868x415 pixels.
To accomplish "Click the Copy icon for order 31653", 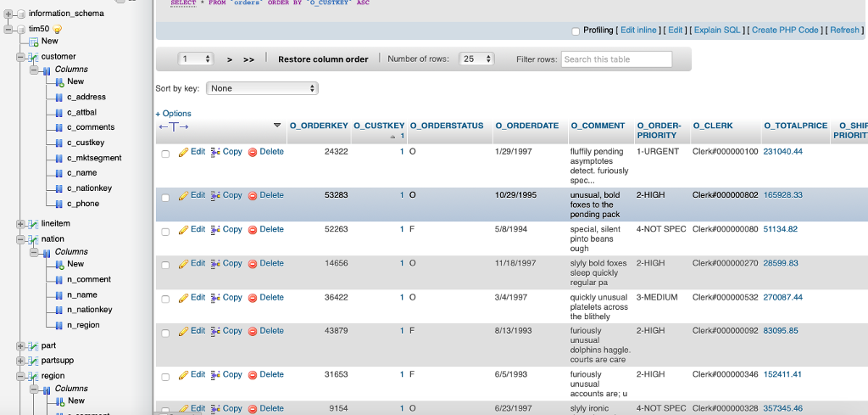I will pos(215,375).
